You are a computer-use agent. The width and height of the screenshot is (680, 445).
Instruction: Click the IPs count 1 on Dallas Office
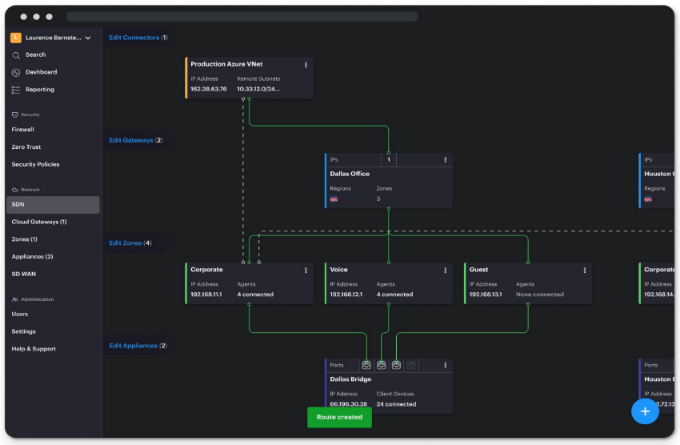coord(389,160)
